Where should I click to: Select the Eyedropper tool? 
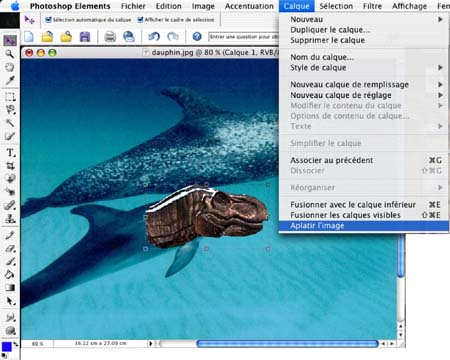tap(10, 80)
